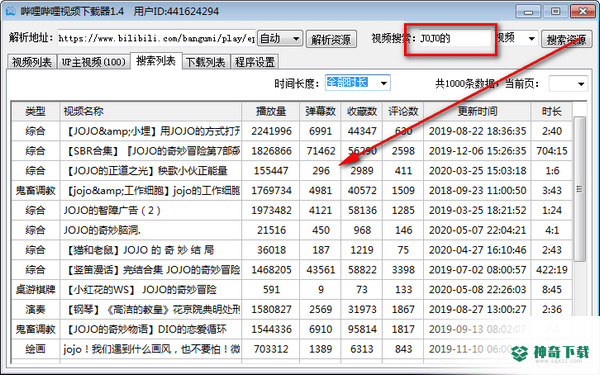Click the 搜索资源 button
600x375 pixels.
(566, 39)
